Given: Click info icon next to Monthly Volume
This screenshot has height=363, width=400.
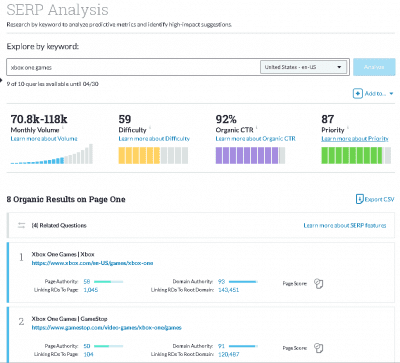Looking at the screenshot, I should pyautogui.click(x=63, y=127).
